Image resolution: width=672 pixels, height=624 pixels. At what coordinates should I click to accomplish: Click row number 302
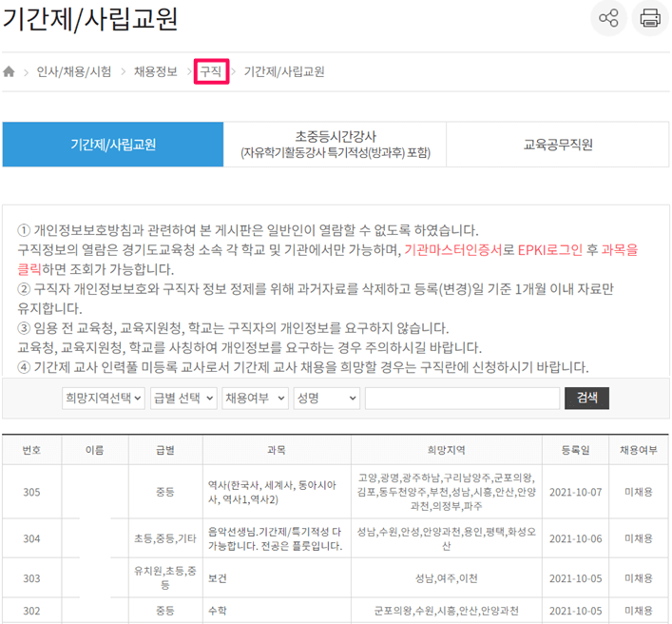click(x=31, y=611)
